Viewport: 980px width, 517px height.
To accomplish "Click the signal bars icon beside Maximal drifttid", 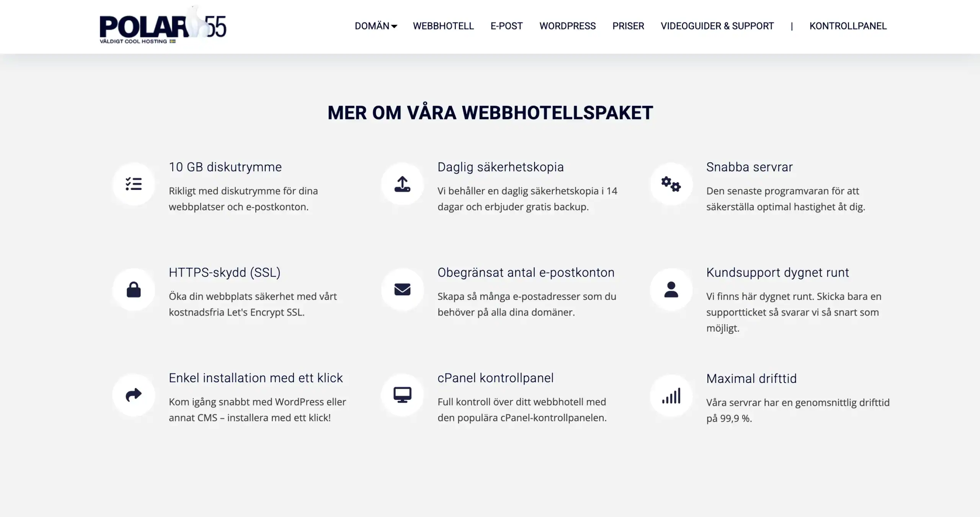I will point(671,396).
